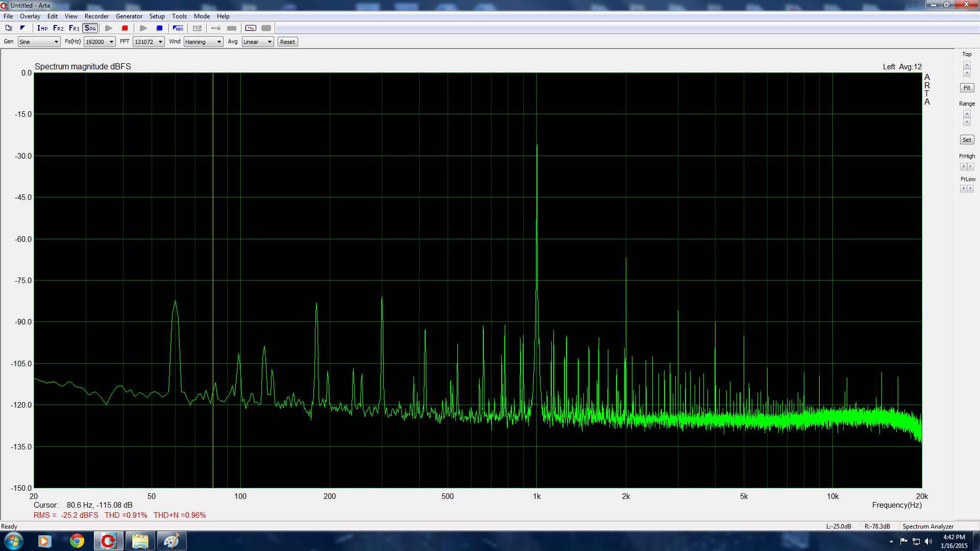The height and width of the screenshot is (551, 980).
Task: Open the Edit menu
Action: pyautogui.click(x=53, y=16)
